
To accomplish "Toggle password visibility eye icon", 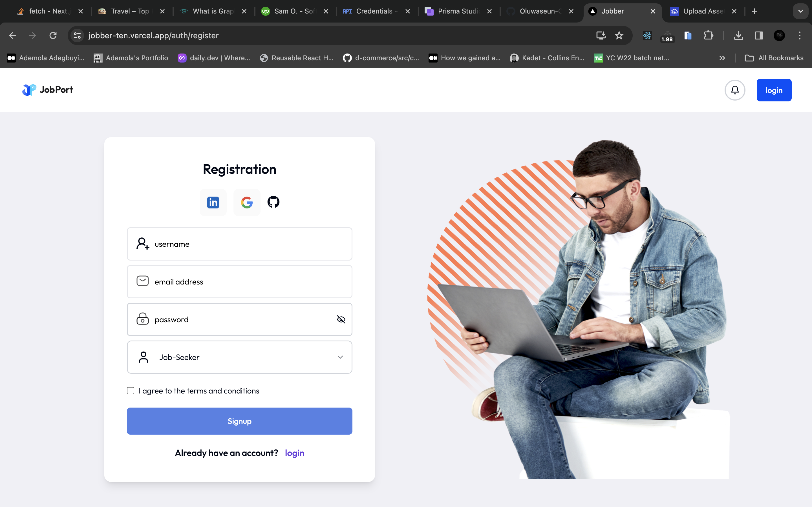I will [341, 319].
